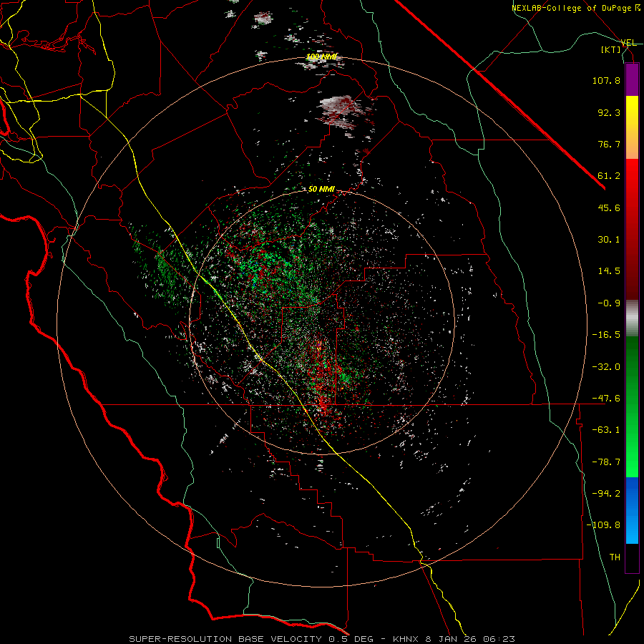
Task: Click the VEL legend title
Action: pos(629,43)
